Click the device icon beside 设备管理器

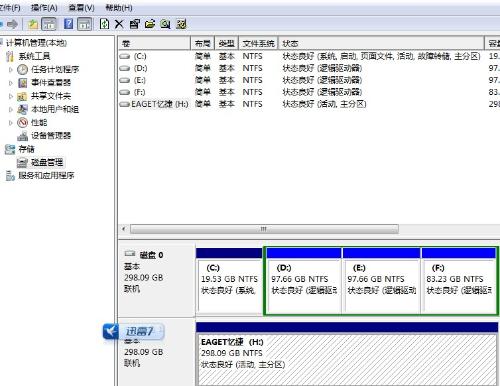(x=22, y=136)
